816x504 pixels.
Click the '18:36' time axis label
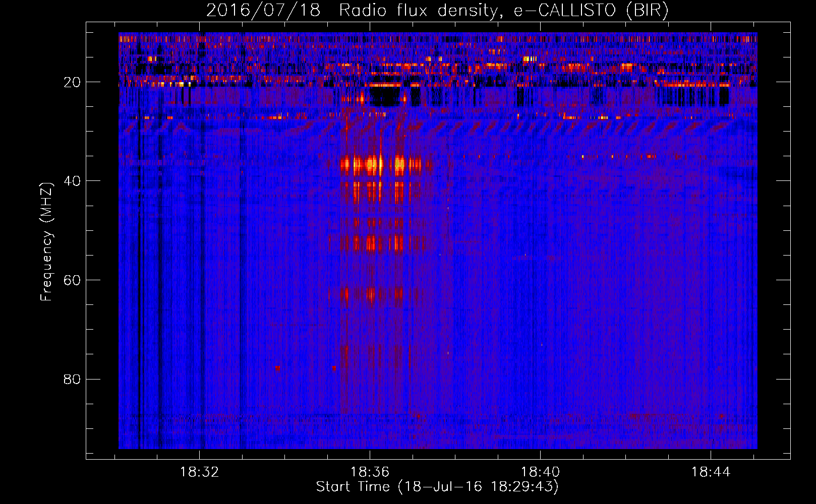coord(370,472)
